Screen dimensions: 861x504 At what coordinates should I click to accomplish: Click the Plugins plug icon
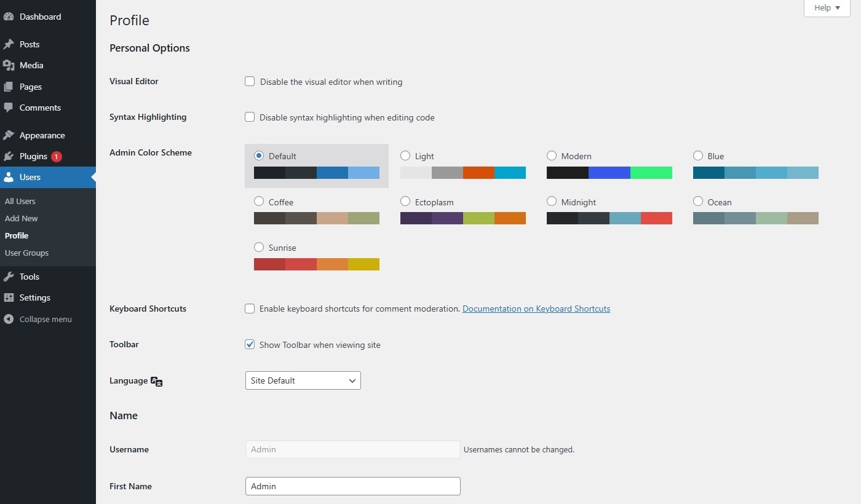9,156
